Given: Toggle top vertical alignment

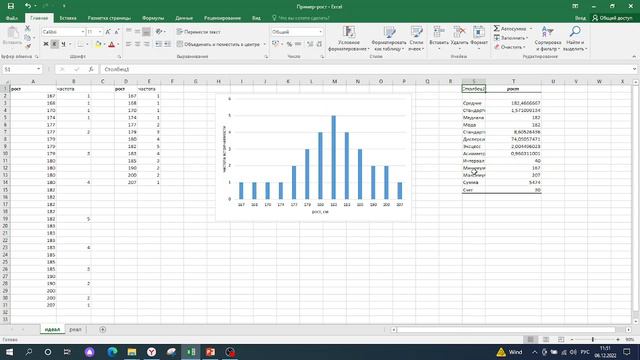Looking at the screenshot, I should click(x=129, y=31).
